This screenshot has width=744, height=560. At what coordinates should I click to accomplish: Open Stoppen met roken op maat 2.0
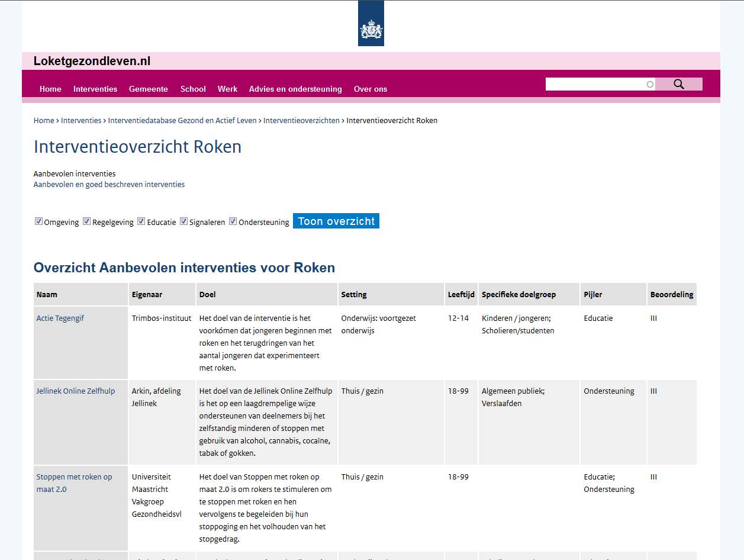pyautogui.click(x=74, y=483)
